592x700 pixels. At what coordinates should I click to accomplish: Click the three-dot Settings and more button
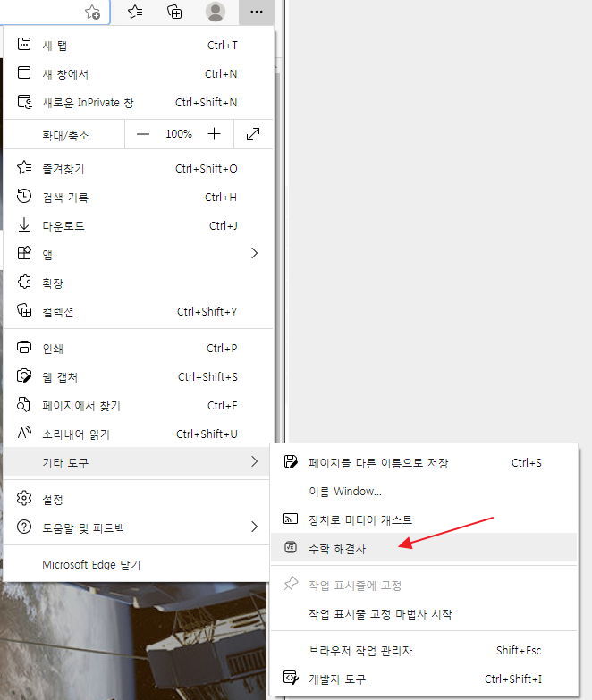pos(257,12)
